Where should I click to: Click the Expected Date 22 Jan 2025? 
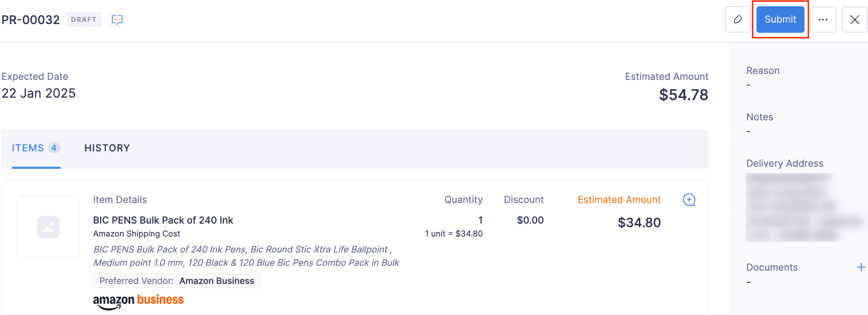[38, 93]
